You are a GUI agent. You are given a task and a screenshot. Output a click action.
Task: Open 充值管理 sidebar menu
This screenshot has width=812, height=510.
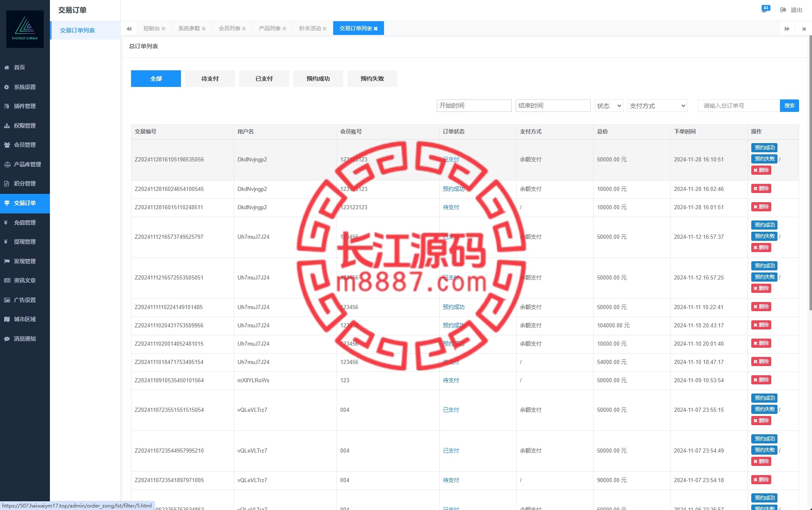(25, 223)
